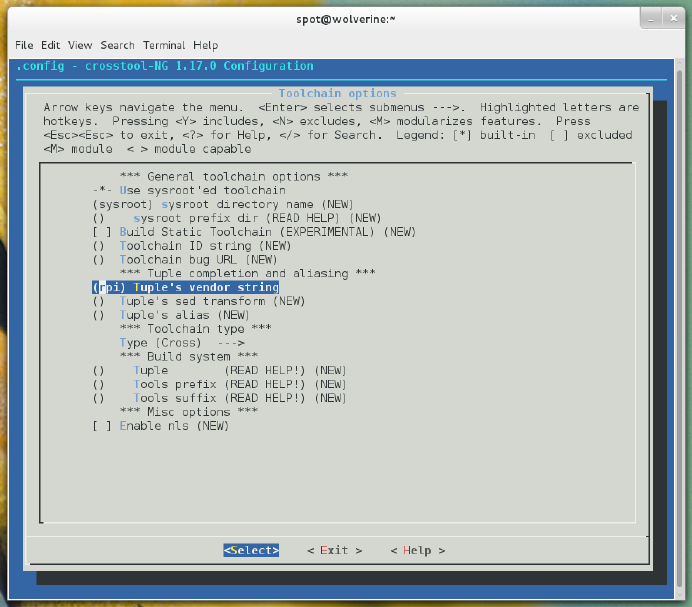Select Tuple's sed transform entry
The image size is (692, 607).
coord(199,301)
